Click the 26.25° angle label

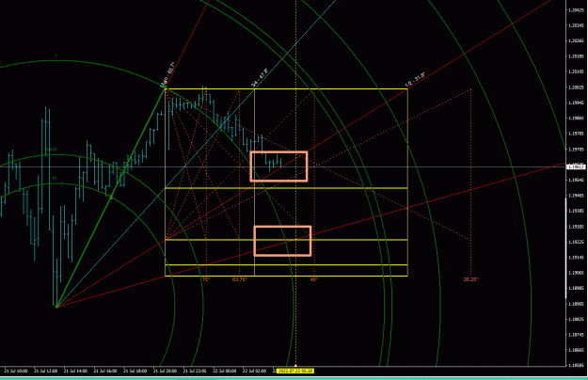[x=470, y=279]
